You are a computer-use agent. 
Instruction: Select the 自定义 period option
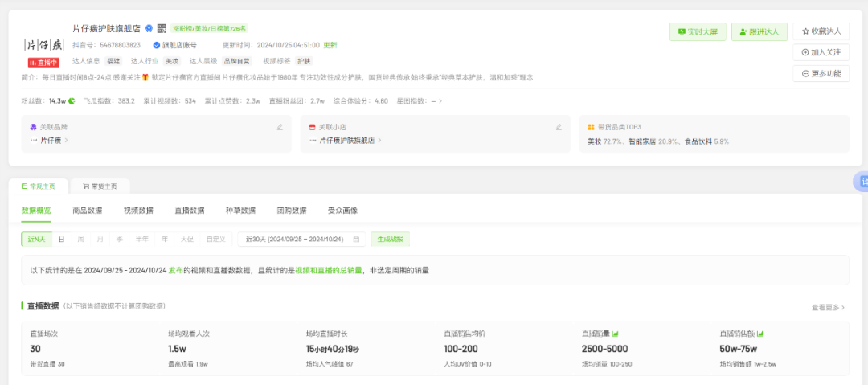pos(215,239)
